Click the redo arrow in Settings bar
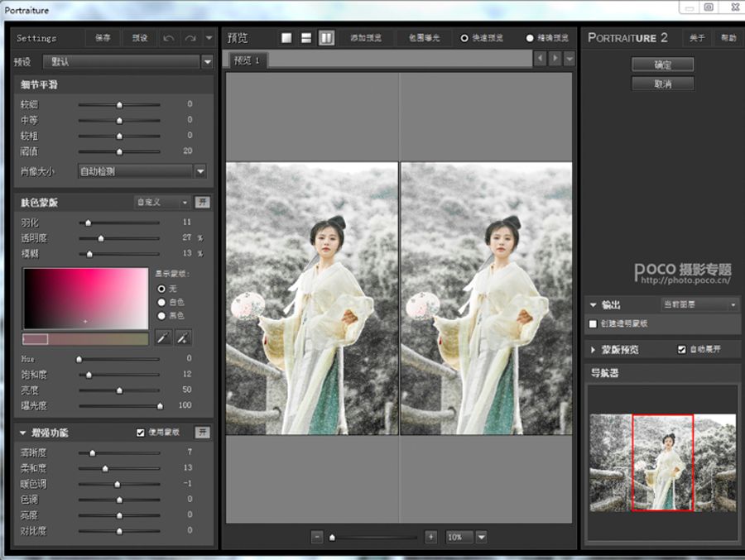745x560 pixels. 190,38
